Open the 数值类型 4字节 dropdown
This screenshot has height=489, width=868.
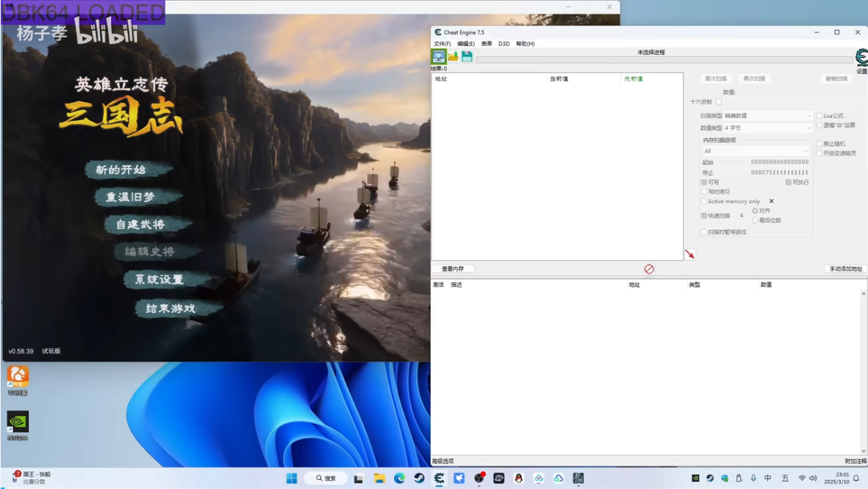[768, 128]
